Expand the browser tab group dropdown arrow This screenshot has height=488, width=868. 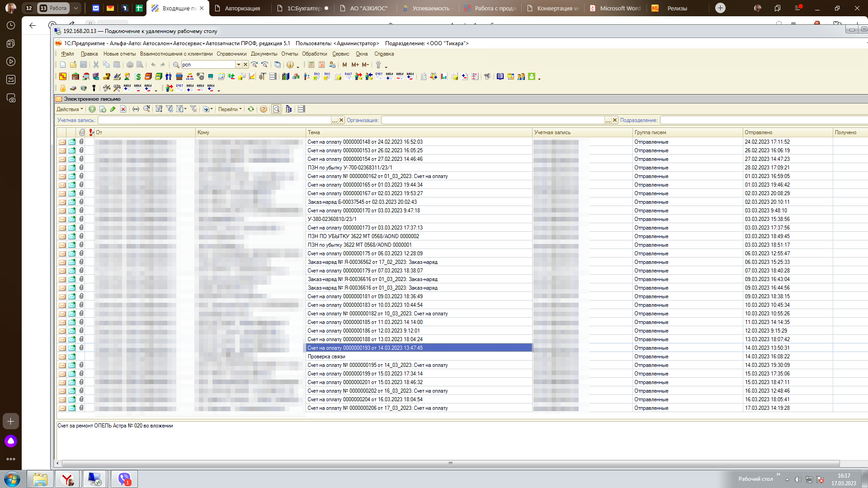(76, 8)
